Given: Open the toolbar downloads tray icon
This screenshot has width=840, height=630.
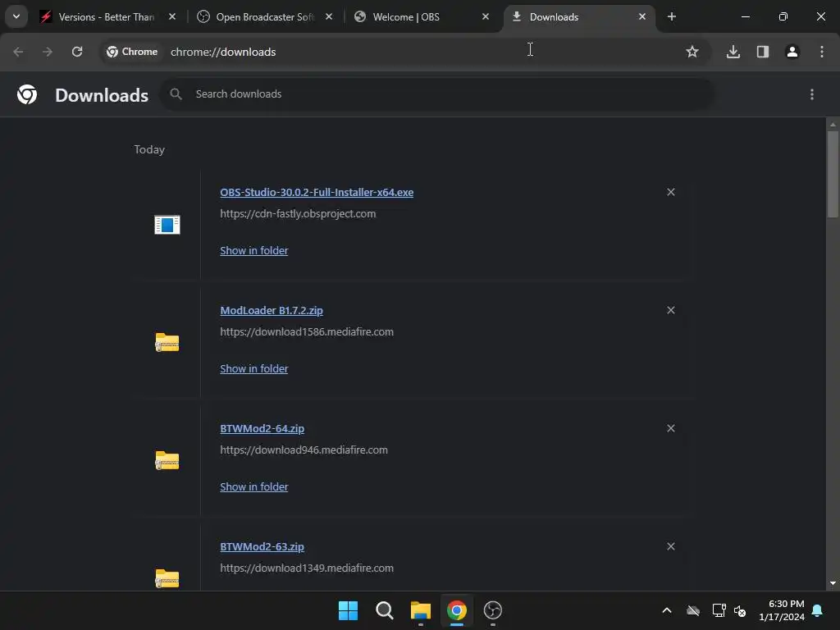Looking at the screenshot, I should (x=733, y=52).
